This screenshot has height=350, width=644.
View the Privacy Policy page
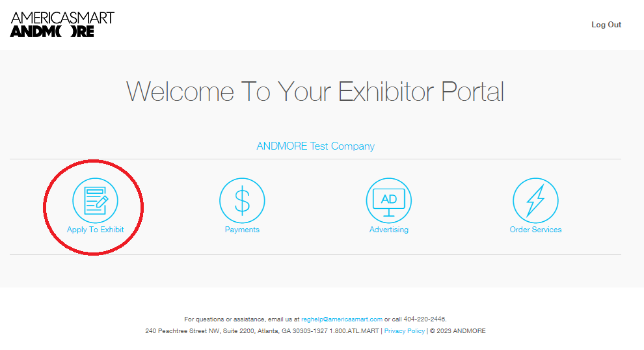click(404, 330)
